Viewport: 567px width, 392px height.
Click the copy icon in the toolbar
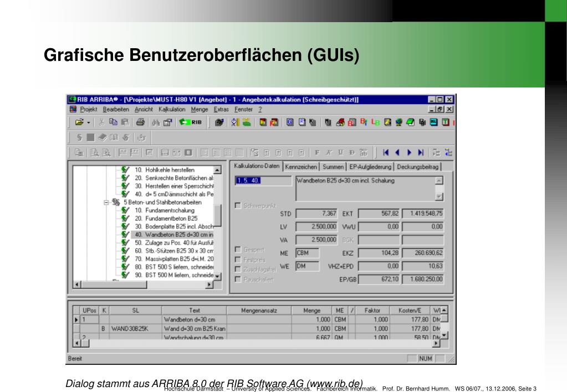pyautogui.click(x=113, y=122)
